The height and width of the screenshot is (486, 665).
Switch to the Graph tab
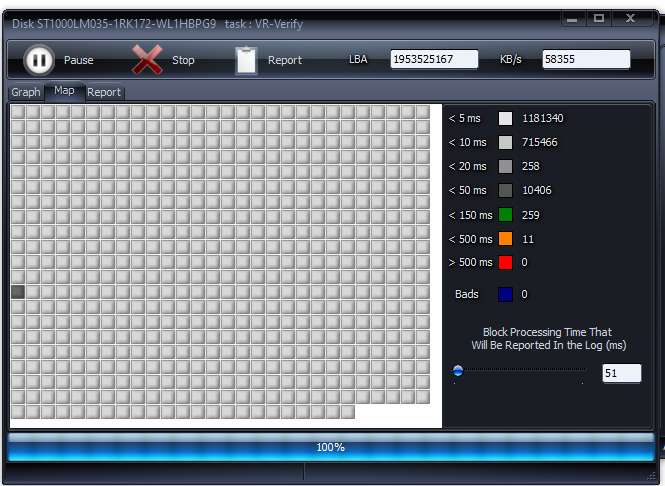point(26,92)
